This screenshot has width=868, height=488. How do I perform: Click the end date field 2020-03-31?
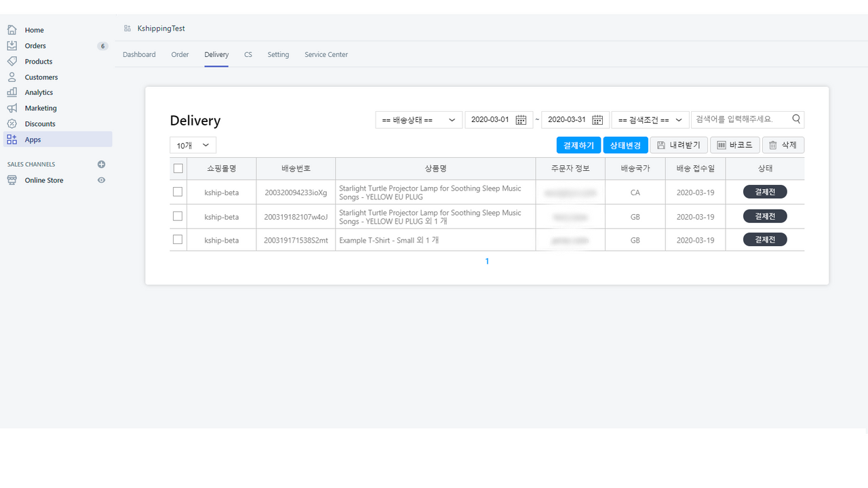tap(575, 120)
